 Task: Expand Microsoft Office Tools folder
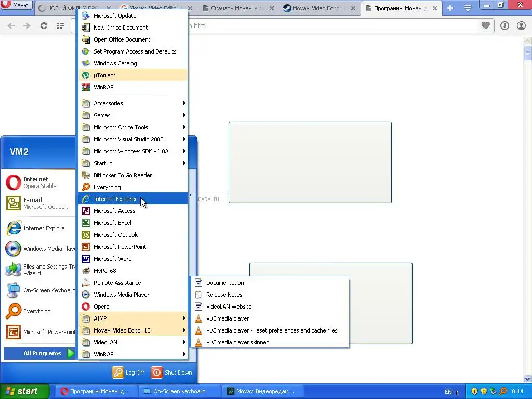133,127
